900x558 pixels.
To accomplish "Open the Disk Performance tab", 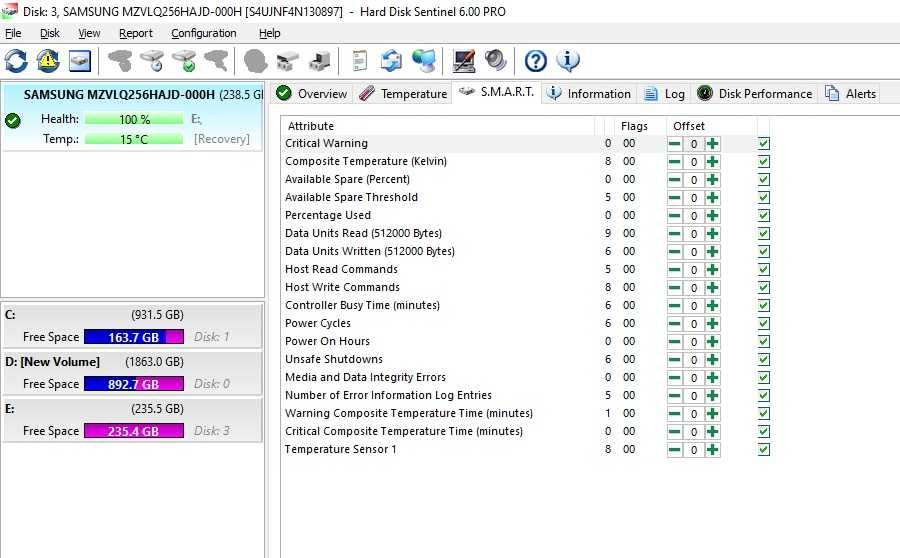I will pos(755,94).
